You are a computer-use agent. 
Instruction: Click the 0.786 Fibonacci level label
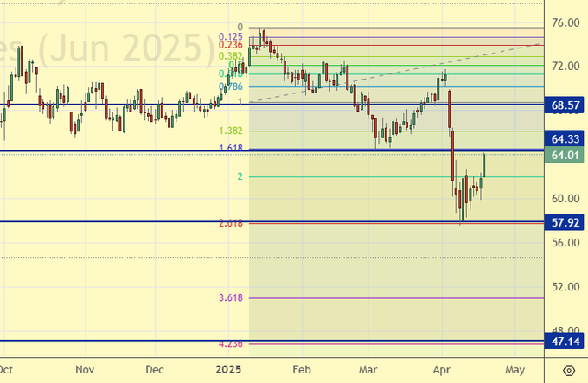[x=233, y=86]
